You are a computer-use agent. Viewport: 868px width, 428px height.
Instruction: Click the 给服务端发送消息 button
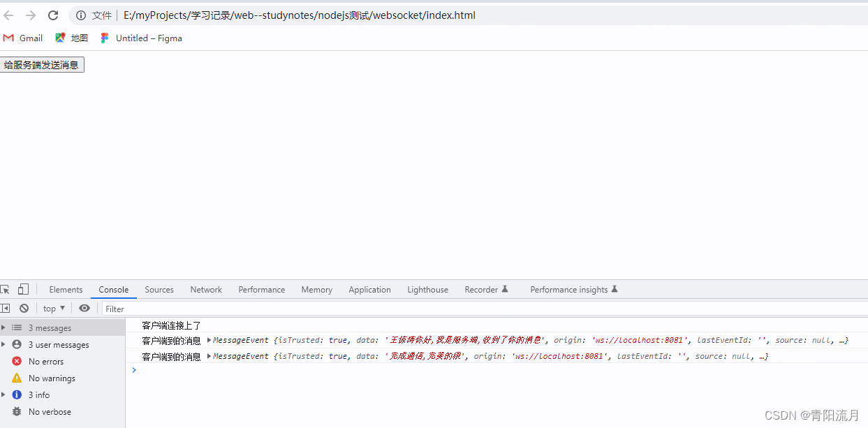pos(42,64)
